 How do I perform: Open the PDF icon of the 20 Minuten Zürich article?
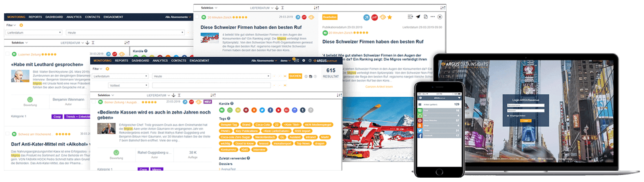tap(304, 17)
